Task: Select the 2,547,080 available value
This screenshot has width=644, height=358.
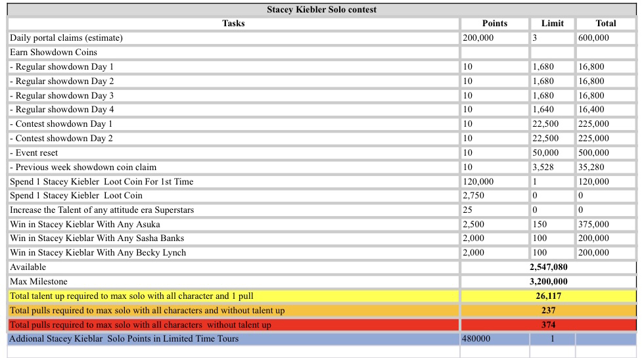Action: point(548,267)
